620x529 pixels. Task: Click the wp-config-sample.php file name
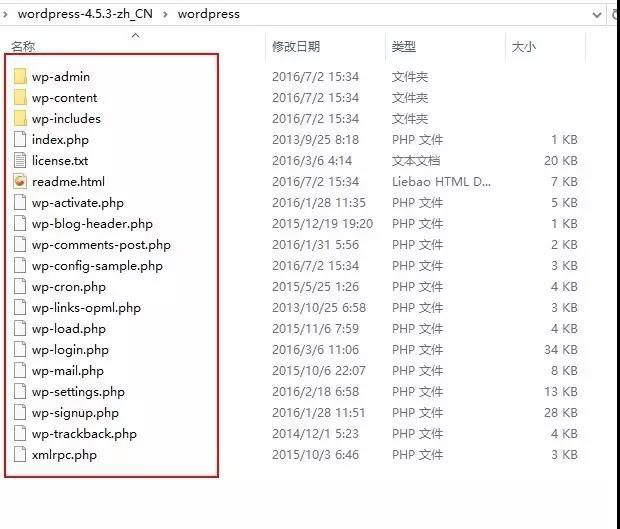pyautogui.click(x=97, y=266)
